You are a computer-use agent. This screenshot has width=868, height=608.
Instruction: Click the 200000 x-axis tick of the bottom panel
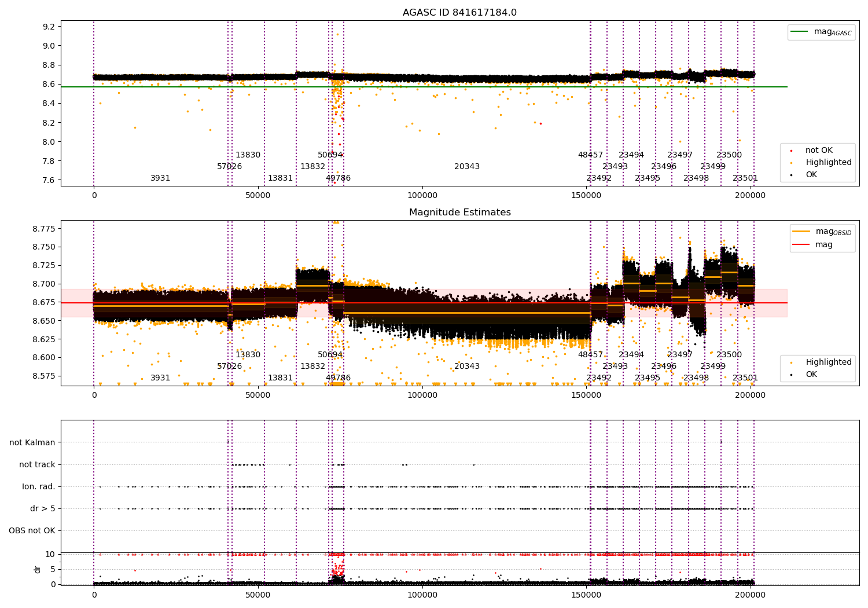[x=751, y=595]
